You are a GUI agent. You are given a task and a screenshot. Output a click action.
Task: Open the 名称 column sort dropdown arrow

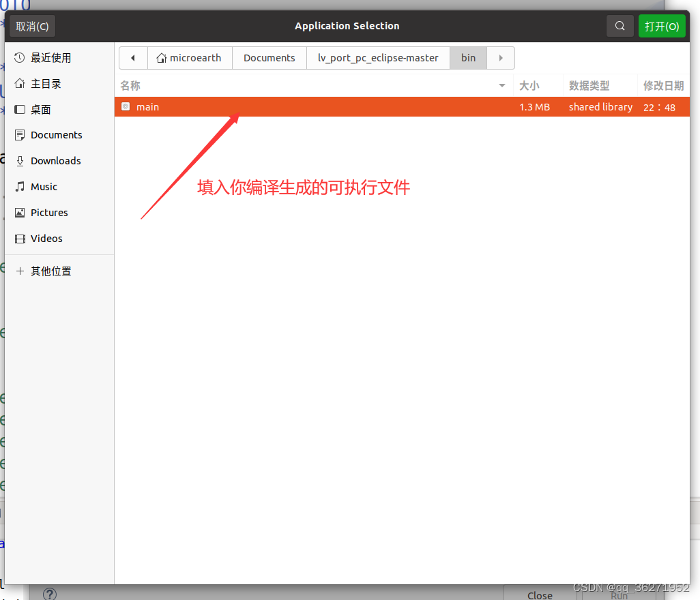[502, 85]
